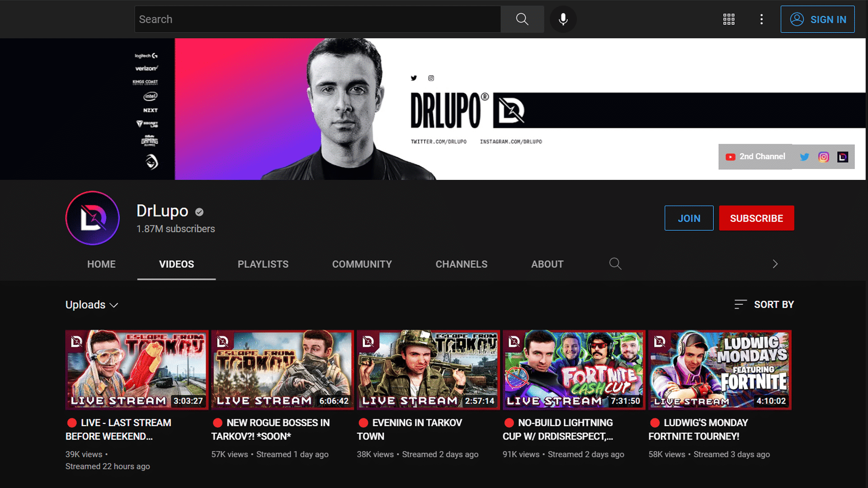Show next tabs with right chevron
This screenshot has width=868, height=488.
pyautogui.click(x=775, y=264)
